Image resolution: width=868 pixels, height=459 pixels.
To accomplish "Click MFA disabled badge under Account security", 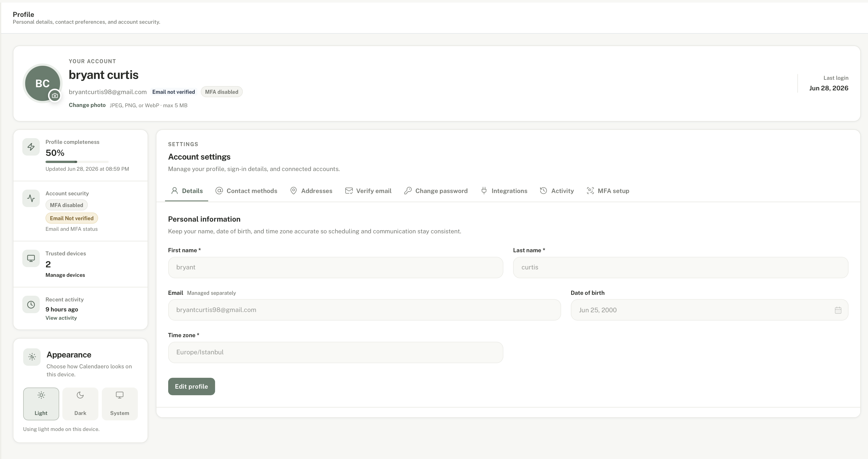I will click(67, 205).
